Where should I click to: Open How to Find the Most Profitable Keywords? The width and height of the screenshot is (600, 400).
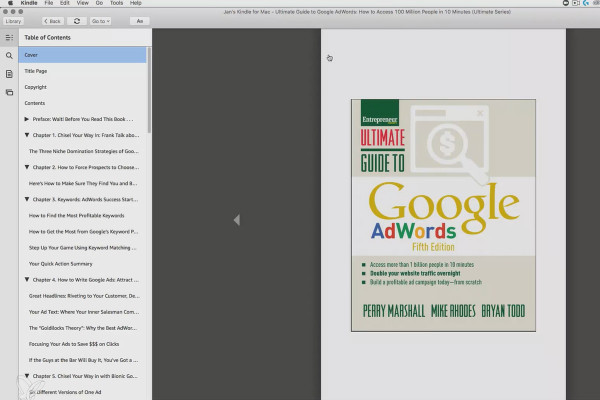pos(77,216)
